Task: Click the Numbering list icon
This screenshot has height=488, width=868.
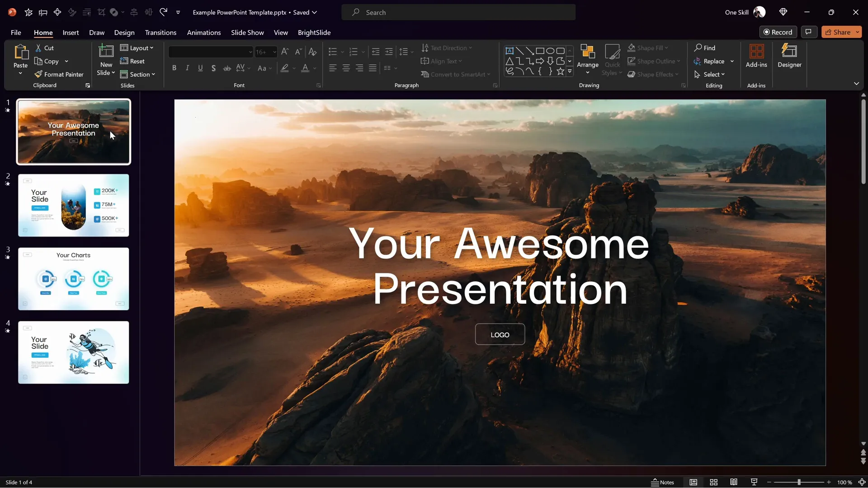Action: coord(354,52)
